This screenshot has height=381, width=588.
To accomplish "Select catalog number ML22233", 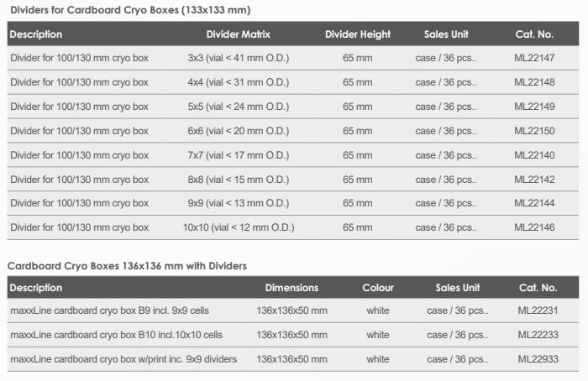I will tap(538, 335).
